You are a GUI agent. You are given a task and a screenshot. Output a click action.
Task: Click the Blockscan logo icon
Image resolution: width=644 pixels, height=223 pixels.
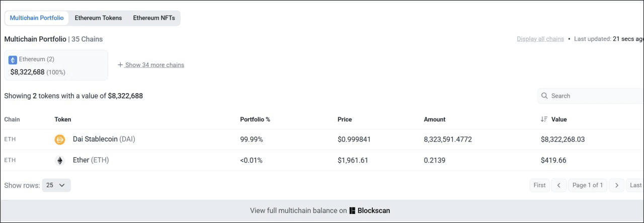point(353,211)
